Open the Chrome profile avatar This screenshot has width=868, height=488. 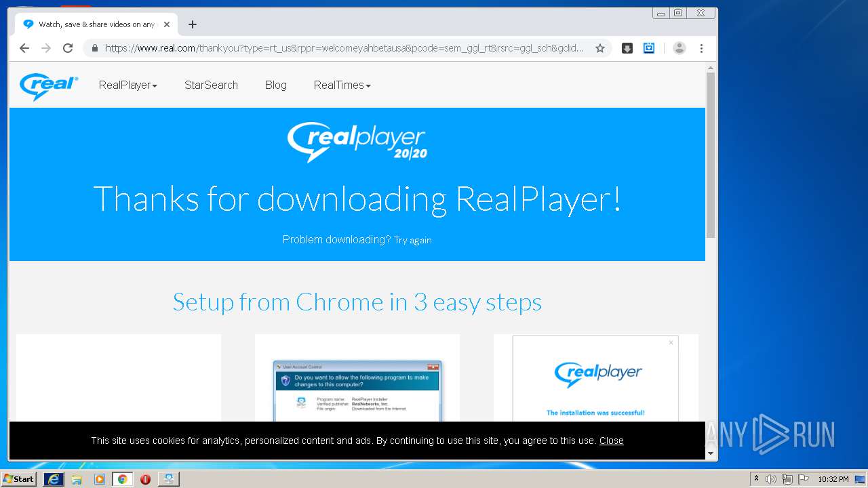click(679, 48)
